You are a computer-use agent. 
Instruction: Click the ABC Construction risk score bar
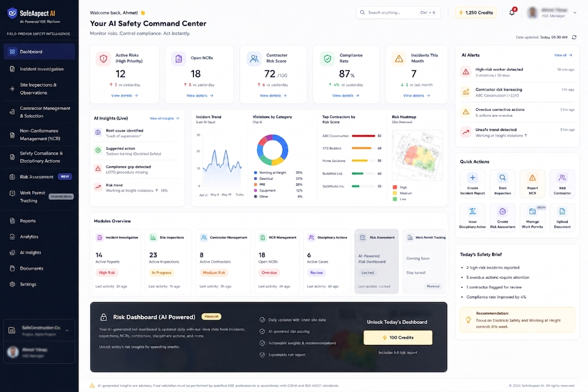click(363, 136)
